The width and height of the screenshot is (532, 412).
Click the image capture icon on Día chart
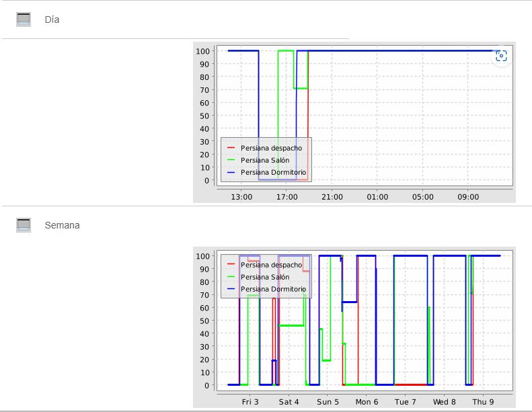(501, 56)
